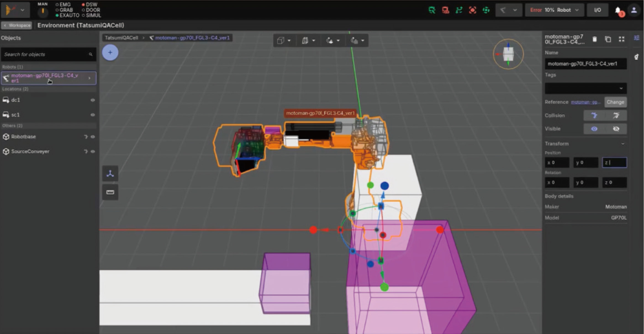Viewport: 644px width, 334px height.
Task: Click the Rotation x input field
Action: [x=557, y=182]
